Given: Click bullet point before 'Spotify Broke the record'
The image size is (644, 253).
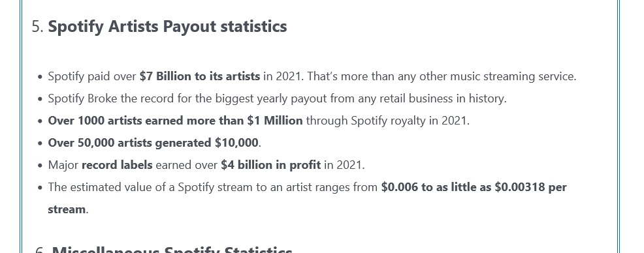Looking at the screenshot, I should click(x=40, y=99).
